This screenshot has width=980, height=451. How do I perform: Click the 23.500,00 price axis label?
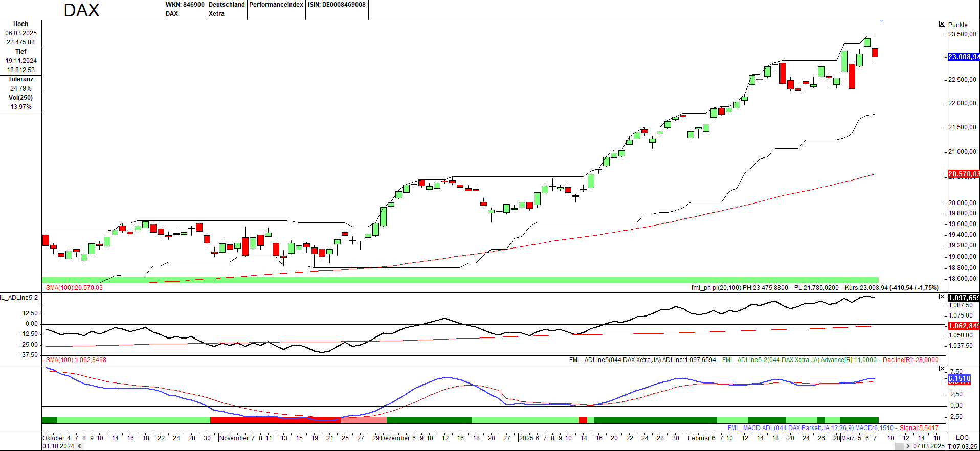962,34
